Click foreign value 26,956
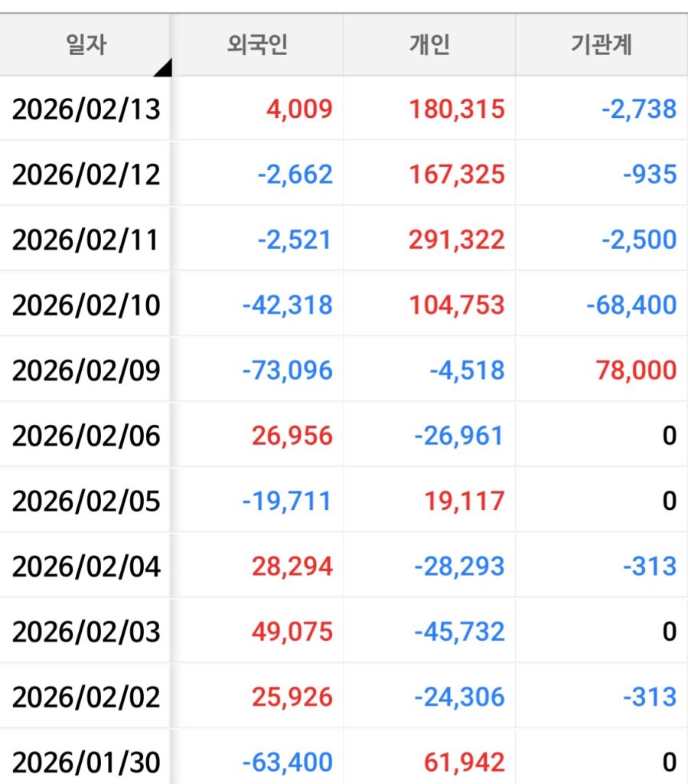The height and width of the screenshot is (784, 688). coord(292,436)
